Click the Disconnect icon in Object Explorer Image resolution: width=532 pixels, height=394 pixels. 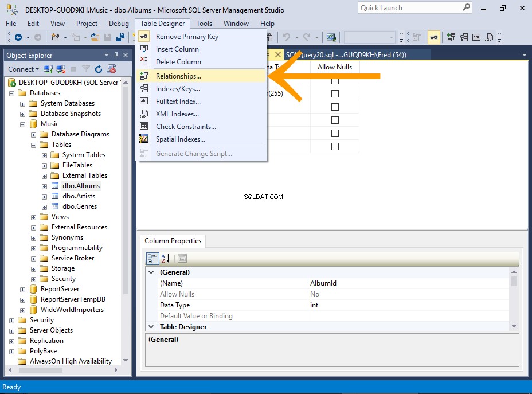[x=61, y=69]
